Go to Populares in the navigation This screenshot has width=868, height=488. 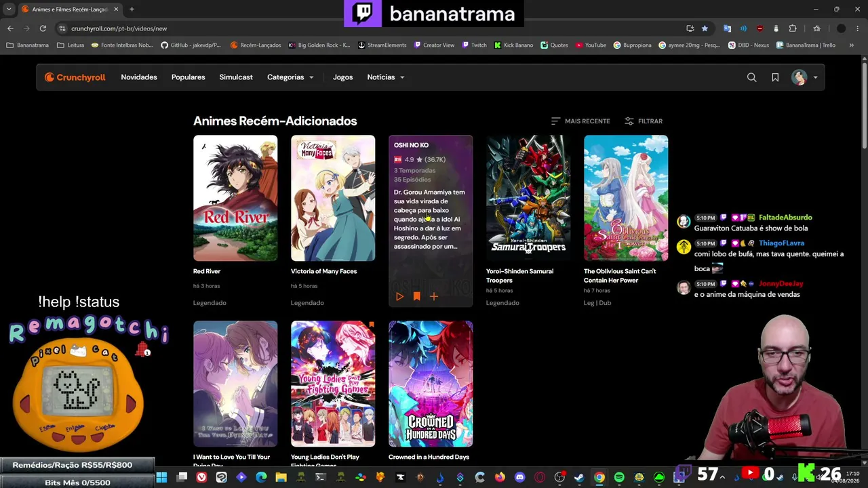pyautogui.click(x=189, y=77)
